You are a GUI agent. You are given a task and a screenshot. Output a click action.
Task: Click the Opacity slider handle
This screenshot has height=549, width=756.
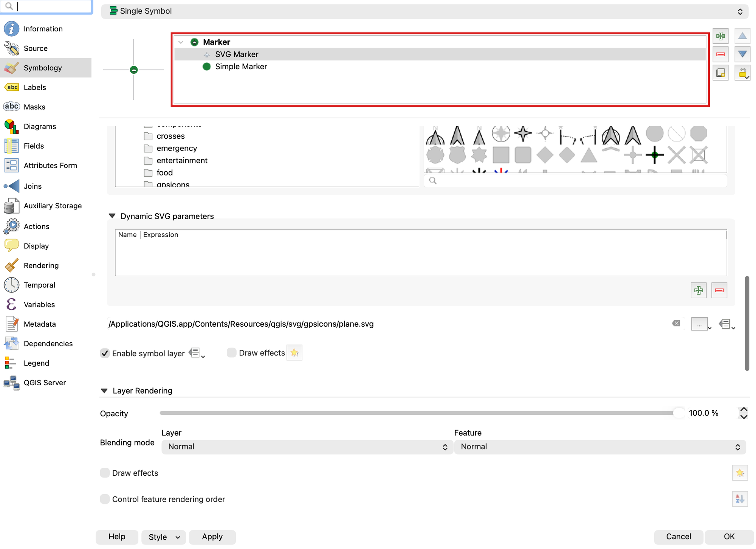(679, 413)
